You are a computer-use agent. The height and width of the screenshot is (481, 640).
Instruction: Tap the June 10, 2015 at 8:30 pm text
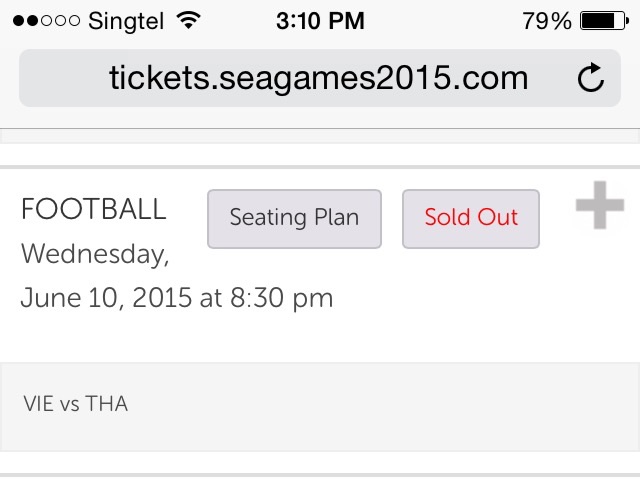pos(177,298)
